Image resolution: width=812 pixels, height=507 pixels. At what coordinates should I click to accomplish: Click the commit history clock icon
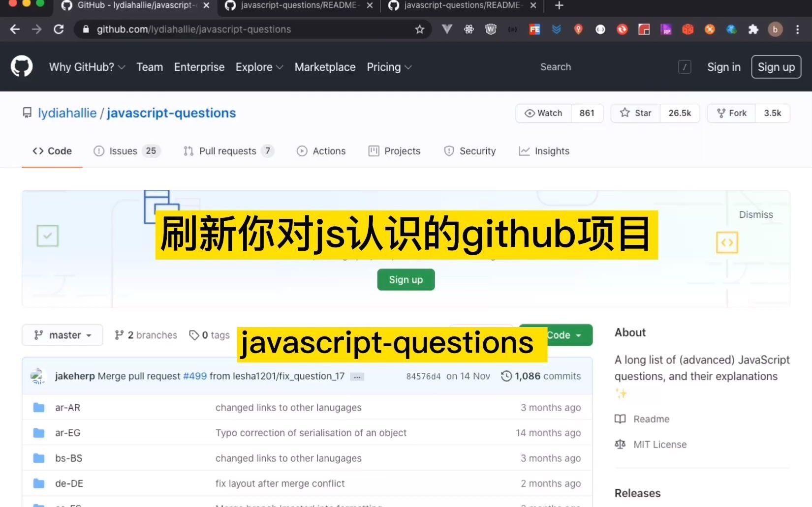pos(506,376)
